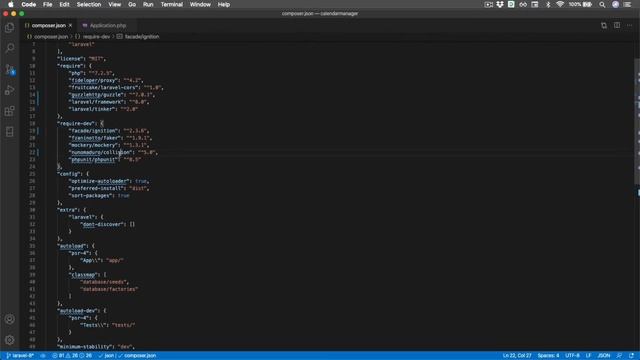Screen dimensions: 640x360
Task: Open the Bluetooth menu bar icon
Action: pyautogui.click(x=548, y=4)
